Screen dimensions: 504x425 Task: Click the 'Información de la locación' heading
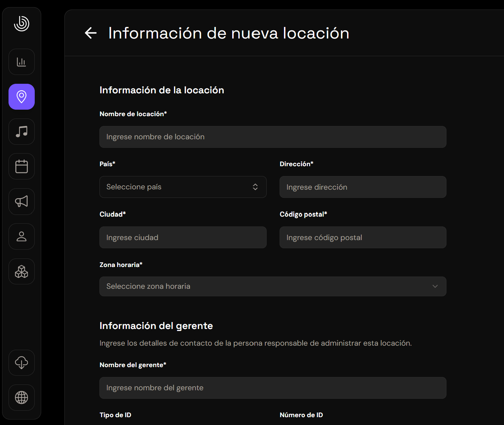pos(162,90)
